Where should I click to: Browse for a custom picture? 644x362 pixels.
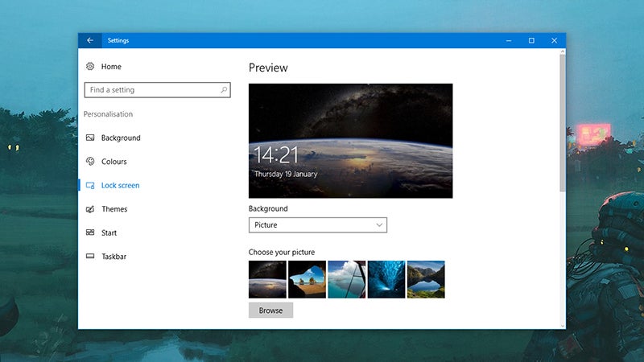tap(270, 311)
